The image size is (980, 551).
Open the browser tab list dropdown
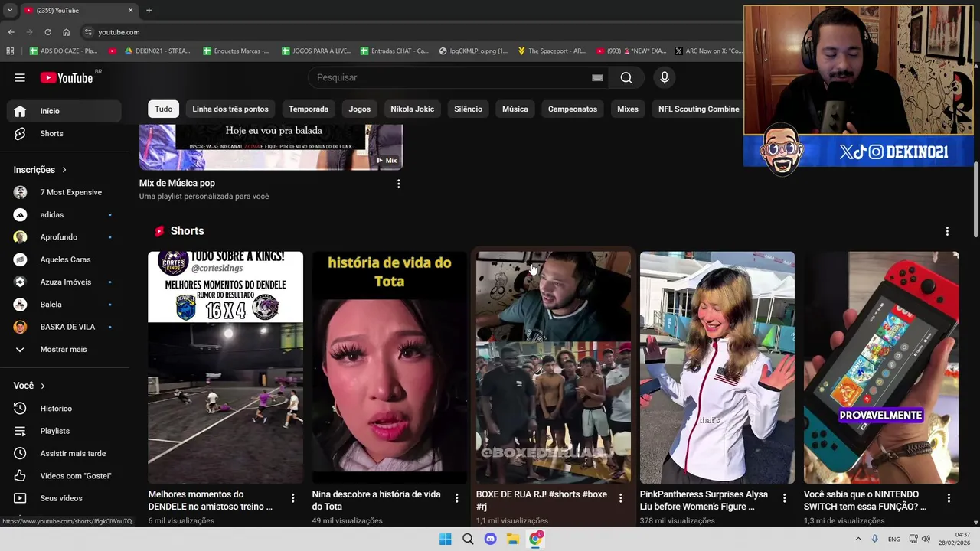(10, 10)
